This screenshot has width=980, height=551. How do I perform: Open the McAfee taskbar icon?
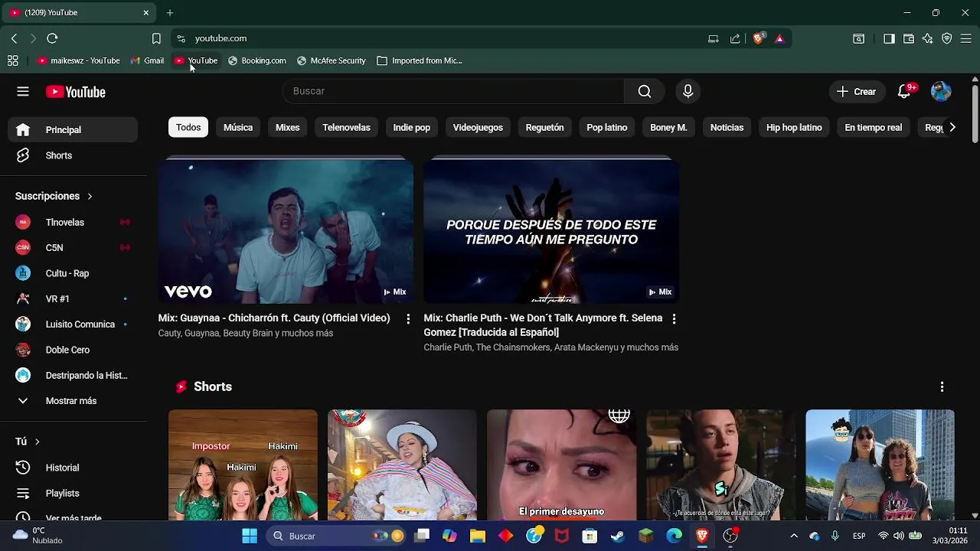[x=562, y=536]
